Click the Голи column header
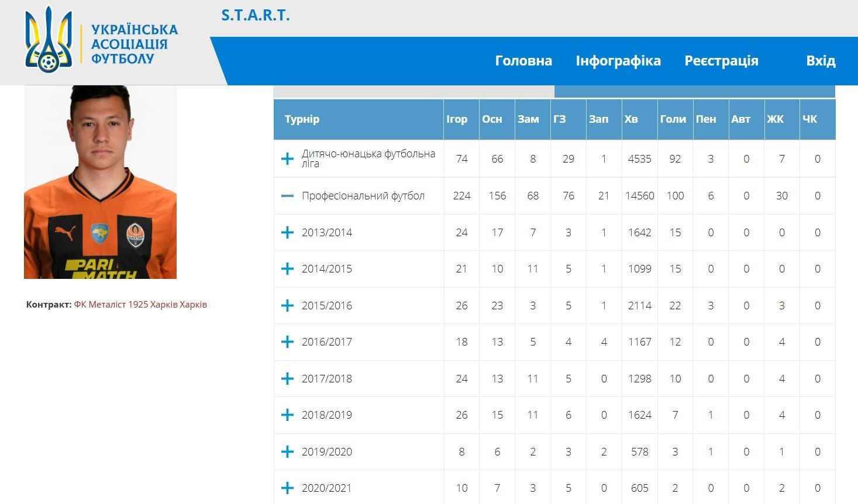 (673, 119)
